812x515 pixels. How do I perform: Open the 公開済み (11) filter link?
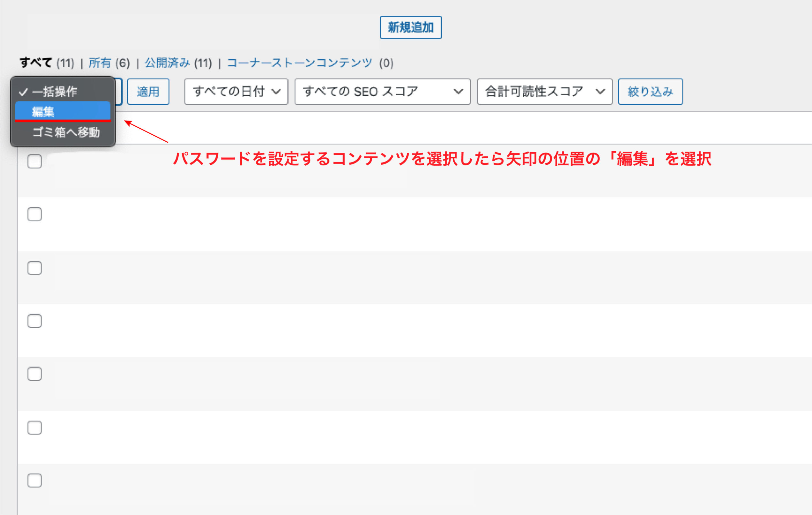pyautogui.click(x=167, y=62)
